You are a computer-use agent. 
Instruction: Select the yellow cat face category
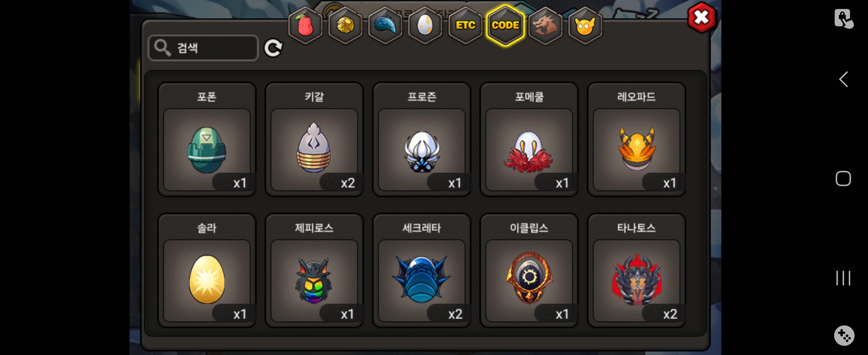pyautogui.click(x=585, y=25)
